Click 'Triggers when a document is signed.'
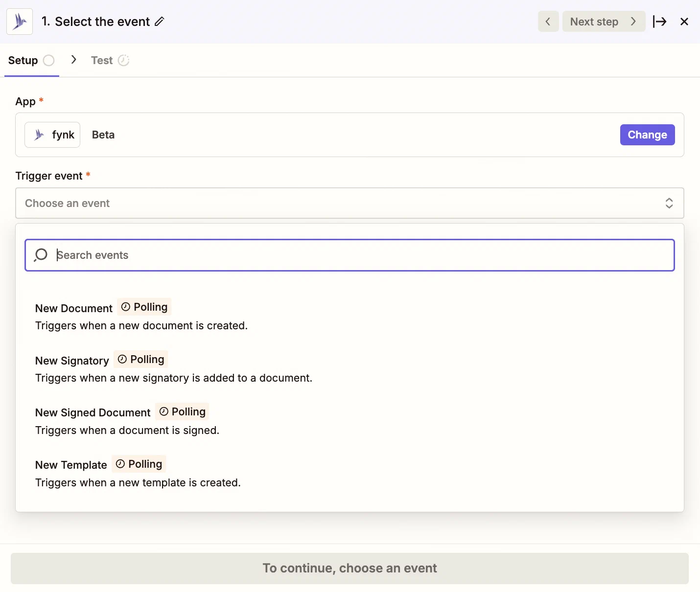Screen dimensions: 700x592 pos(127,431)
